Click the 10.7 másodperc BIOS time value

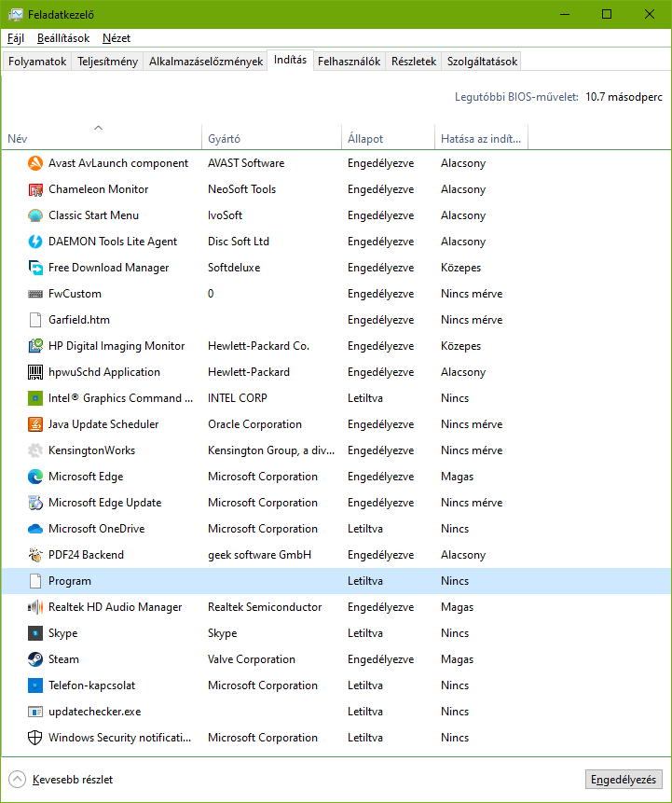pyautogui.click(x=624, y=97)
